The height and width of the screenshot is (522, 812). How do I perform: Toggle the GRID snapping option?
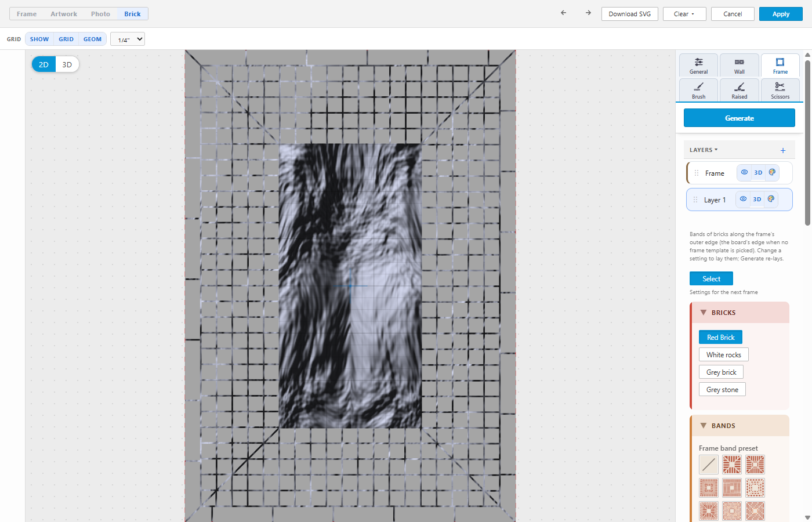pos(66,39)
